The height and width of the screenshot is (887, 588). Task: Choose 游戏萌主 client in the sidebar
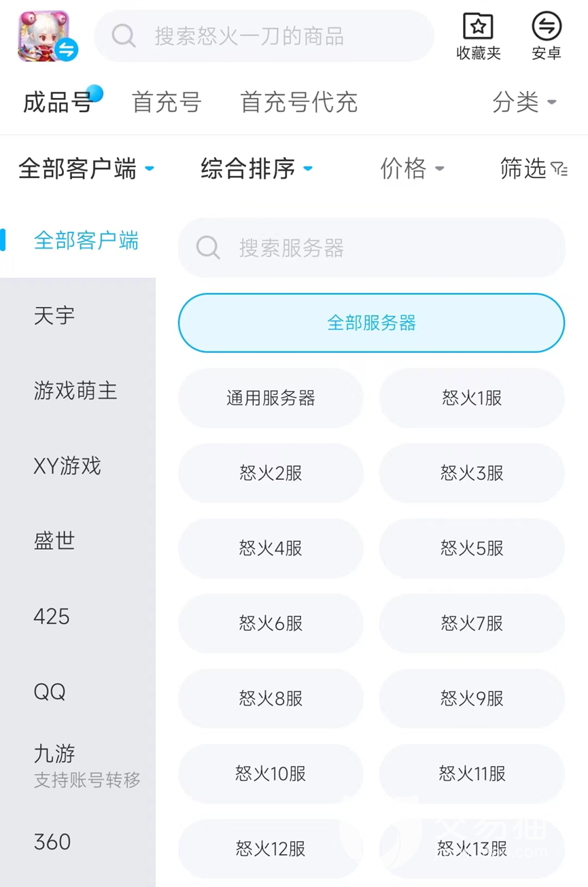point(75,391)
